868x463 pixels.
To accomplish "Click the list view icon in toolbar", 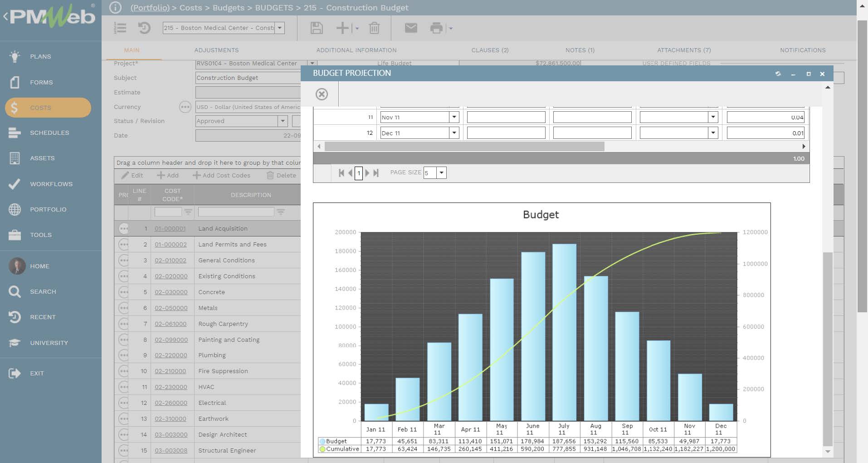I will (x=120, y=28).
